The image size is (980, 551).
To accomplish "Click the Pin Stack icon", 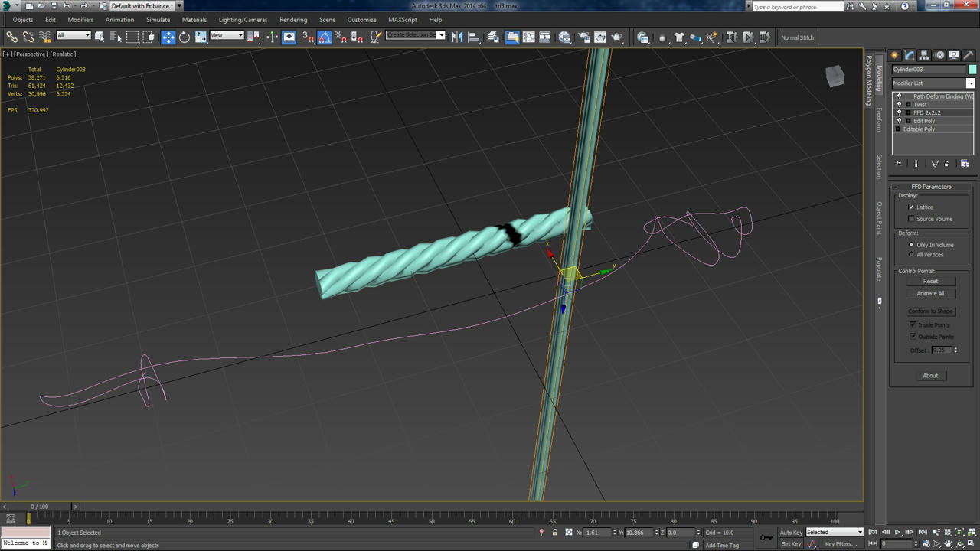I will [899, 164].
